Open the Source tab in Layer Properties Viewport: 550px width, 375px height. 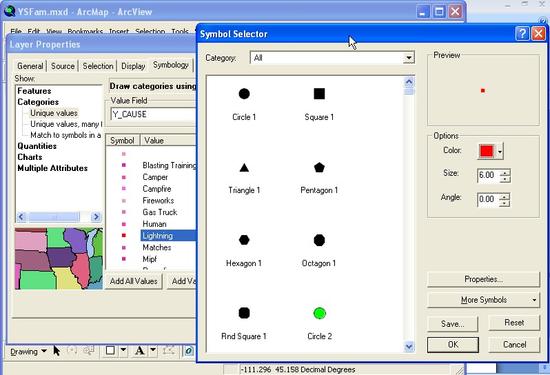point(63,66)
